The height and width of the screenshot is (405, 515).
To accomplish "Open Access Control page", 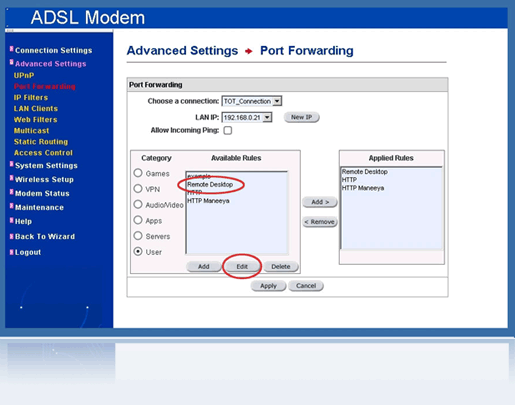I will point(43,153).
